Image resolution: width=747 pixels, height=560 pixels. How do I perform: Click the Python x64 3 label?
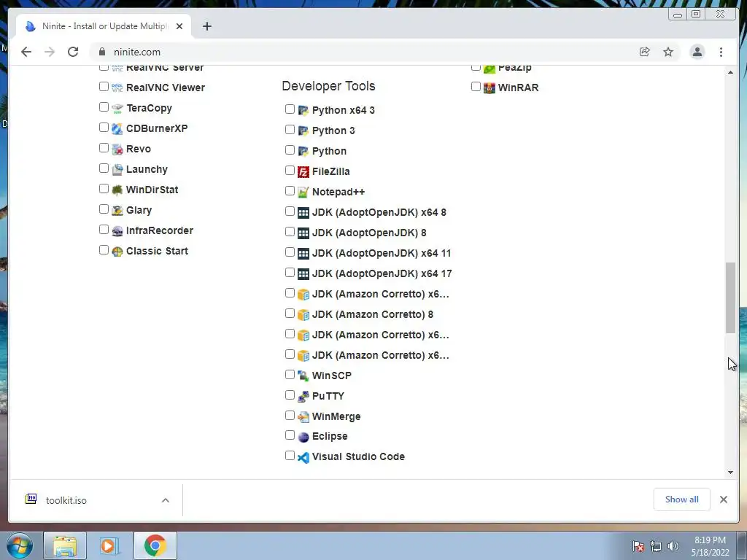pyautogui.click(x=344, y=111)
